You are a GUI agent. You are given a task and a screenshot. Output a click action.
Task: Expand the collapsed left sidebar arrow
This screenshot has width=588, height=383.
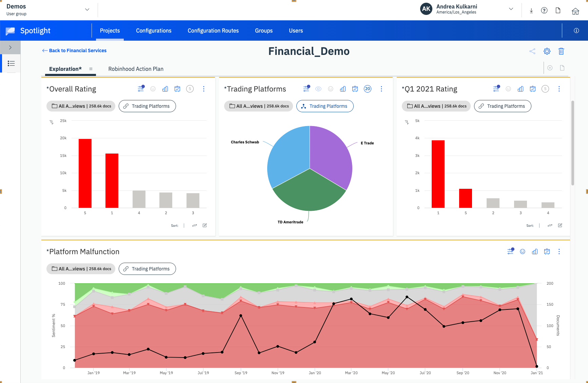point(11,47)
